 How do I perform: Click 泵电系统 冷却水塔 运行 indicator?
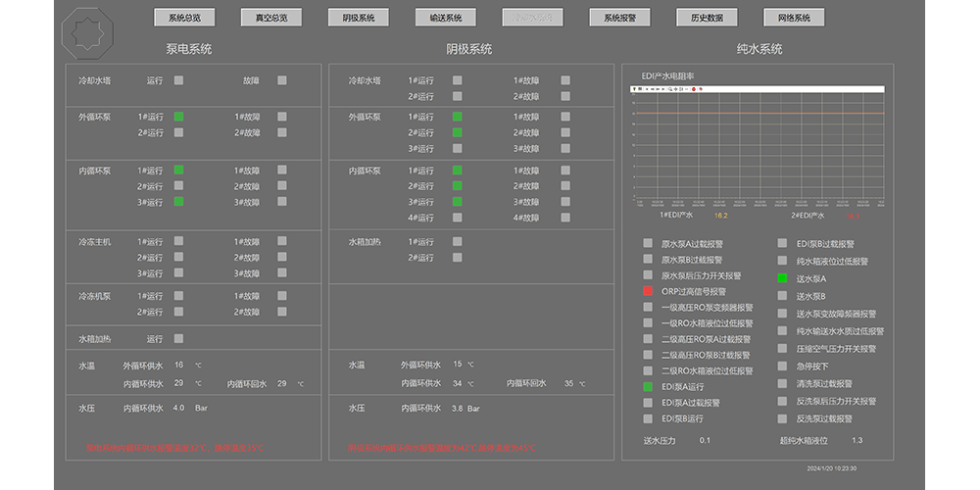point(178,80)
